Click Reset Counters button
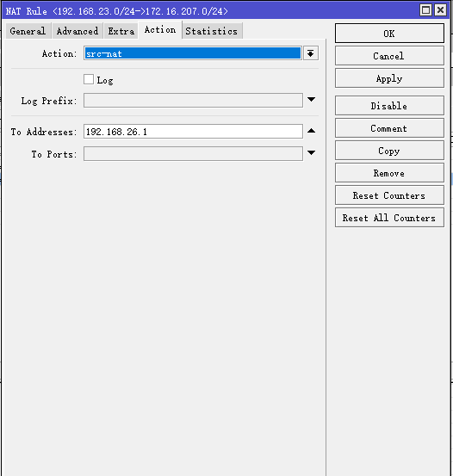This screenshot has height=476, width=453. click(x=389, y=195)
